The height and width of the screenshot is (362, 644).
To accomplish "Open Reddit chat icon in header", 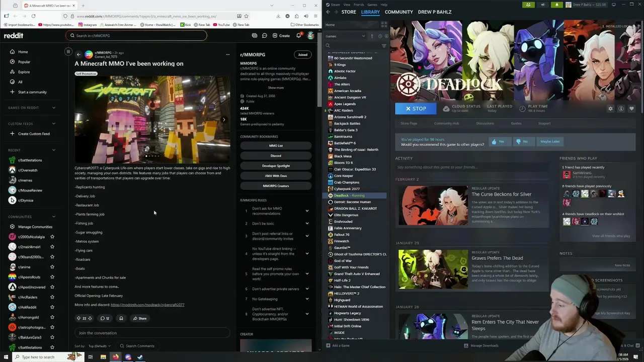I will pyautogui.click(x=264, y=36).
